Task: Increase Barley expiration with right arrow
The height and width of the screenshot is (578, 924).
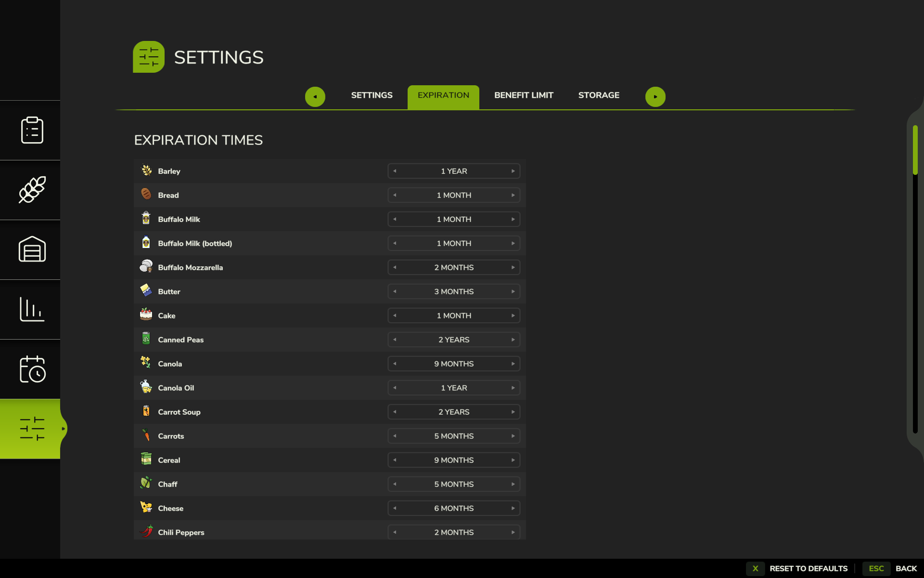Action: 513,171
